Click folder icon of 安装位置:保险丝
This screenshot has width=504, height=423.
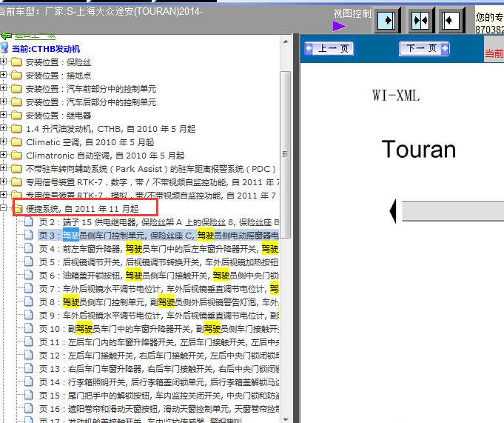[16, 61]
